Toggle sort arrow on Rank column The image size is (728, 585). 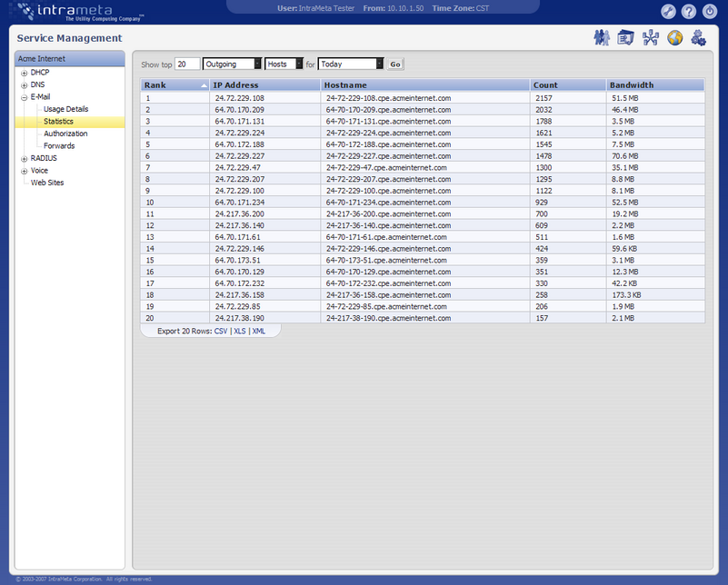(204, 85)
